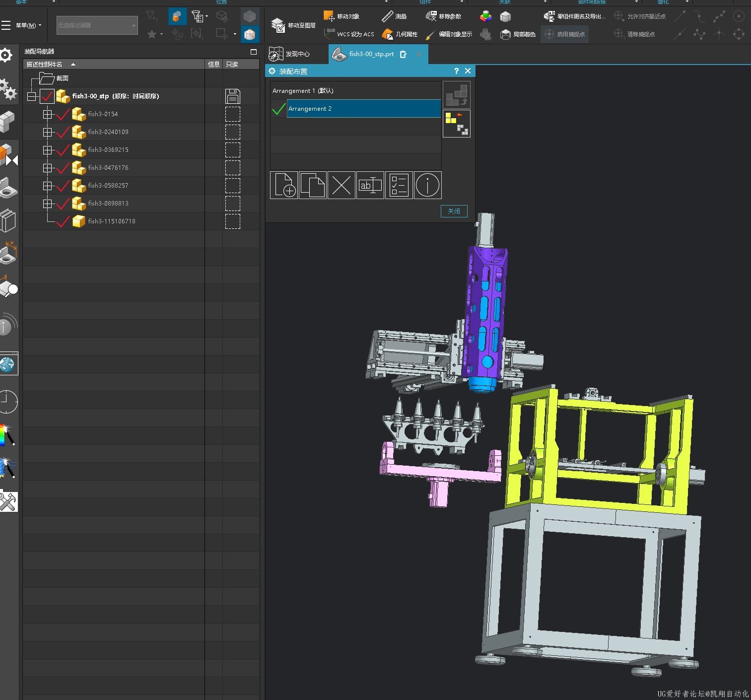
Task: Open the 菜单(M) menu dropdown
Action: coord(28,25)
